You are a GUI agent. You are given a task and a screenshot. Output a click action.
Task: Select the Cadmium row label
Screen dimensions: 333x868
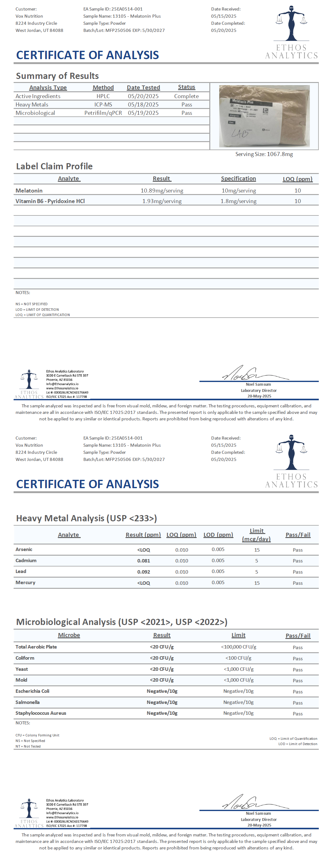tap(26, 560)
